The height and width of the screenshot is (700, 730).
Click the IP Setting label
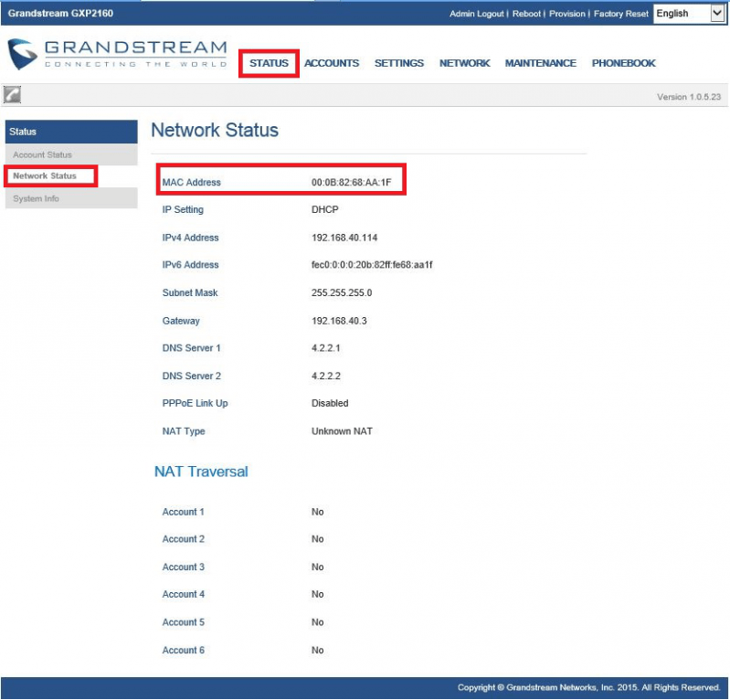coord(183,209)
